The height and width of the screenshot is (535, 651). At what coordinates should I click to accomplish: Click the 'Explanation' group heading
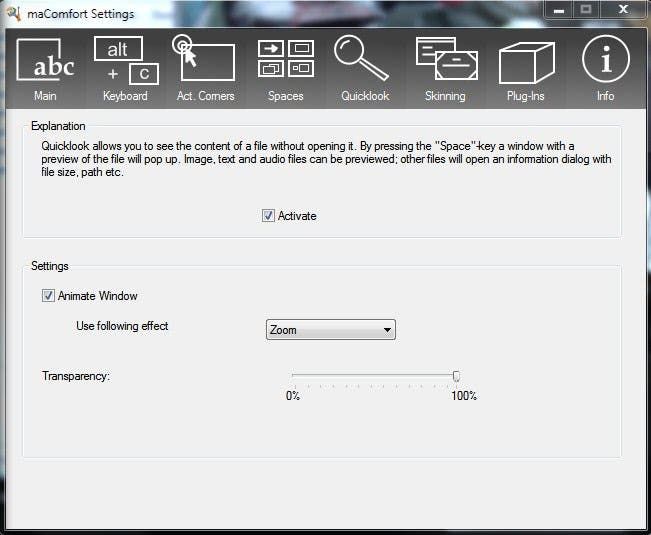pyautogui.click(x=58, y=126)
